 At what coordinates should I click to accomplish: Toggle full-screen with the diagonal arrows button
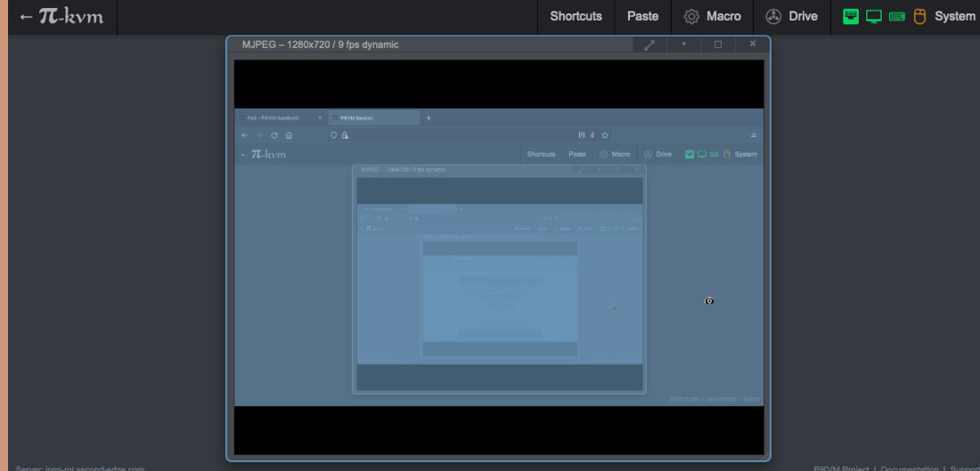click(649, 45)
